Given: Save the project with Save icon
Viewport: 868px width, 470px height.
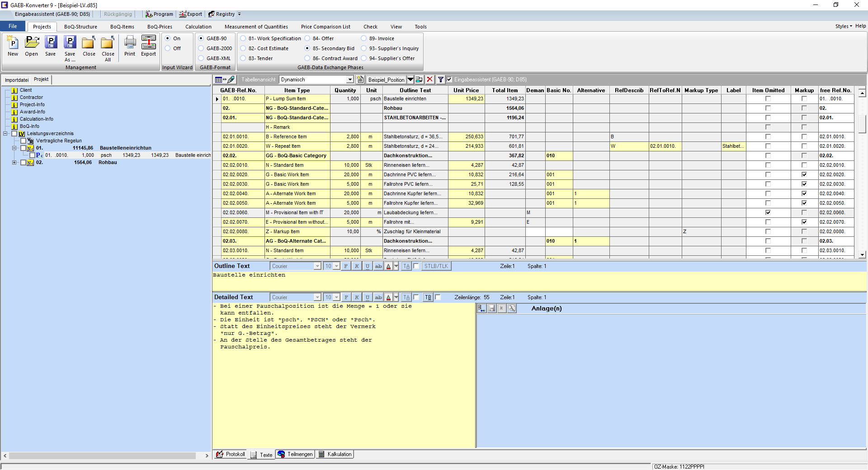Looking at the screenshot, I should tap(51, 47).
